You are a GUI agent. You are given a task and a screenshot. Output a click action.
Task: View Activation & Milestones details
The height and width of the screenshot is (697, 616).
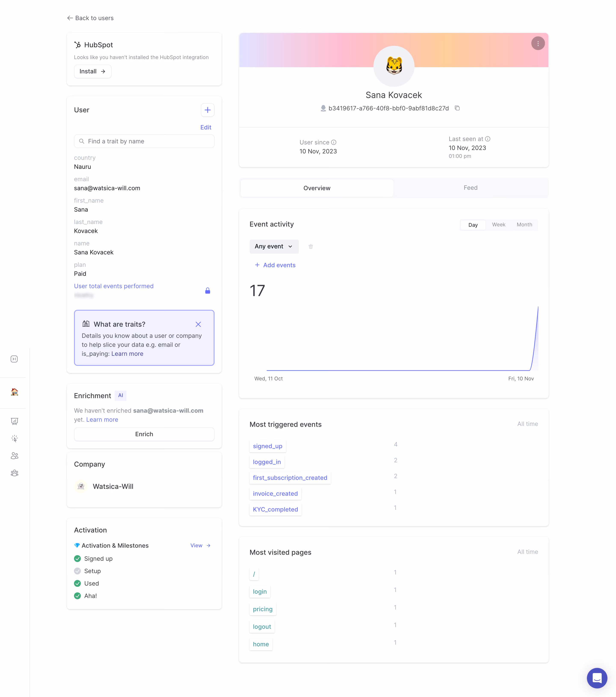pyautogui.click(x=200, y=545)
